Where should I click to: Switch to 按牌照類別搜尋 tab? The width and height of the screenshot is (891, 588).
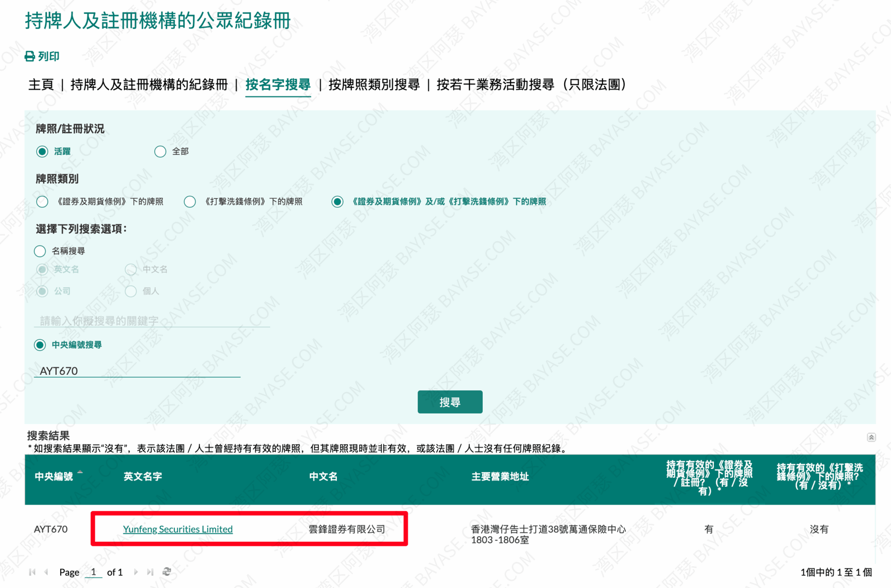click(x=374, y=85)
